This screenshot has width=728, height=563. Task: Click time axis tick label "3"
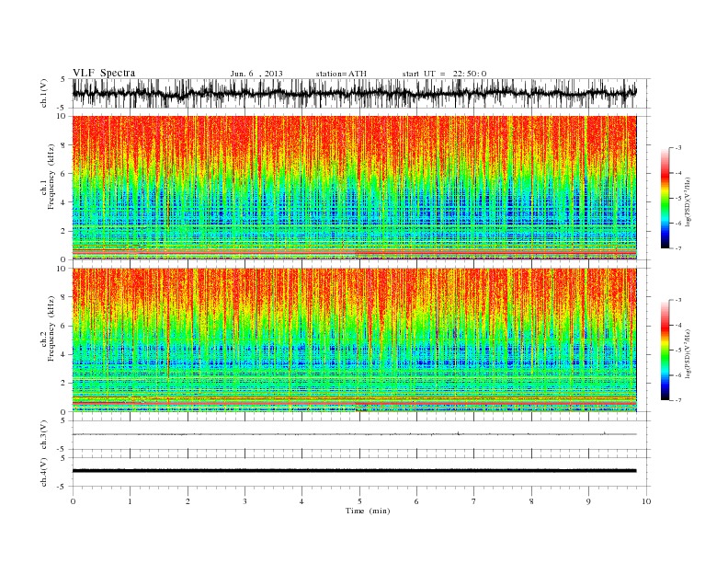pyautogui.click(x=245, y=501)
